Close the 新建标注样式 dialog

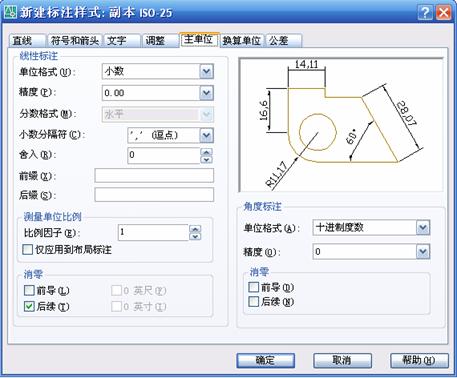click(444, 13)
